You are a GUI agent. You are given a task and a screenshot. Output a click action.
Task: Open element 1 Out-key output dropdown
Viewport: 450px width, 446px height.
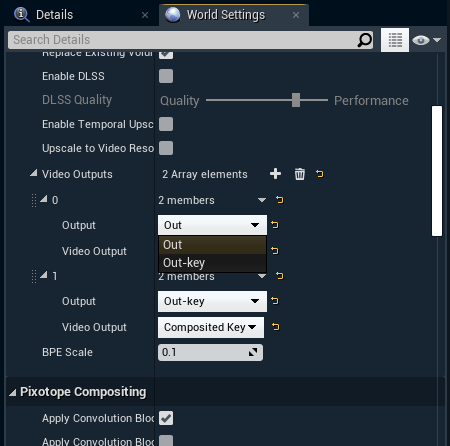click(x=212, y=301)
